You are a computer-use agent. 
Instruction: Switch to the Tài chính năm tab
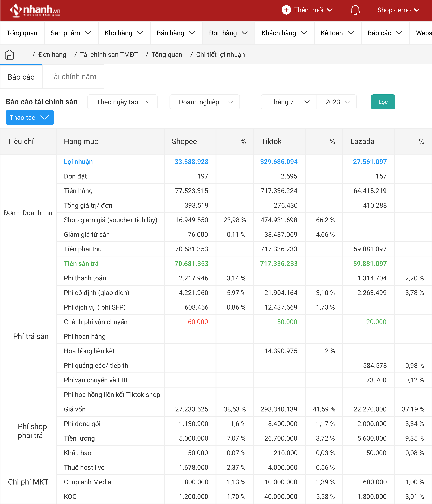73,77
